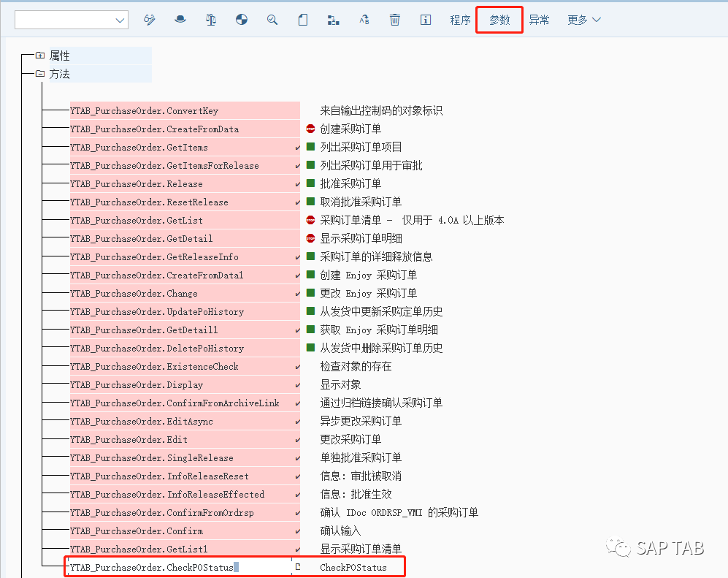Select YTAB_PurchaseOrder.GetReleaseInfo method
728x578 pixels.
[185, 257]
